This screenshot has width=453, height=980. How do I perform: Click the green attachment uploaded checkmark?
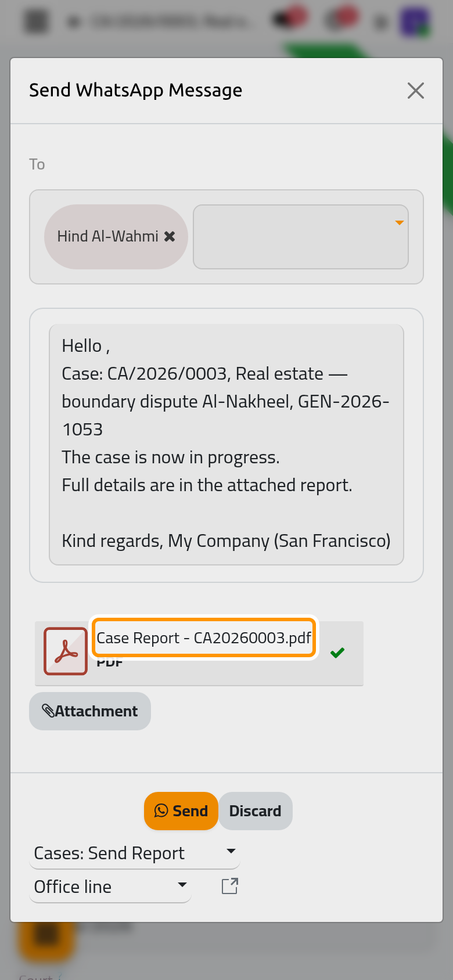[x=337, y=653]
